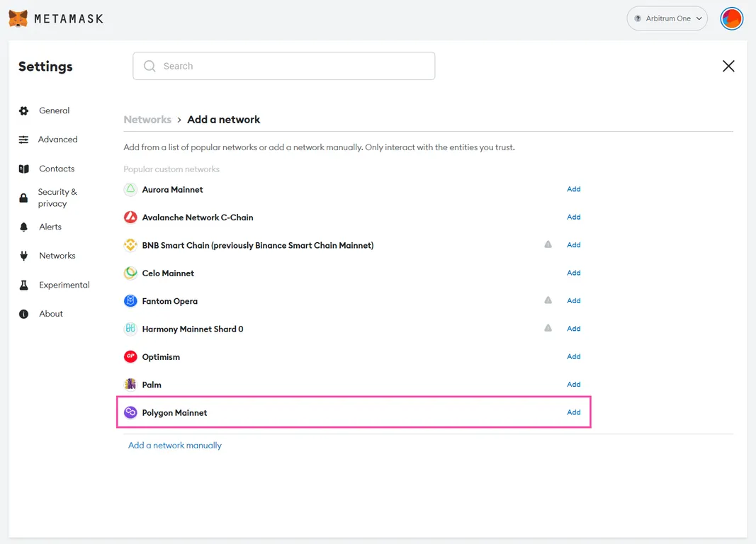Add BNB Smart Chain network
This screenshot has height=544, width=756.
pos(573,245)
